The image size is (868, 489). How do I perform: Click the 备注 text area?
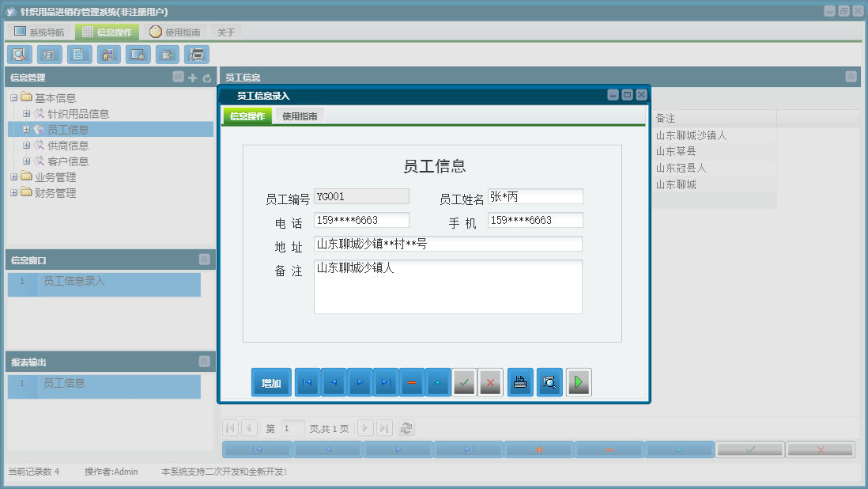(x=448, y=287)
